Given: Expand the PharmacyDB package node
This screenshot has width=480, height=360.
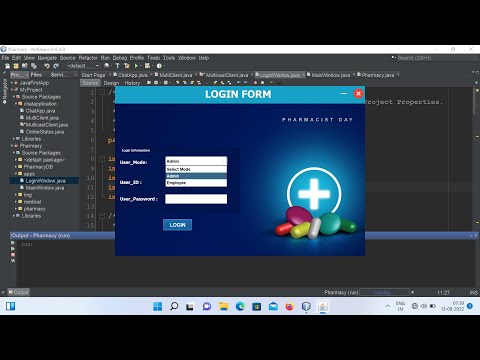Looking at the screenshot, I should tap(16, 167).
